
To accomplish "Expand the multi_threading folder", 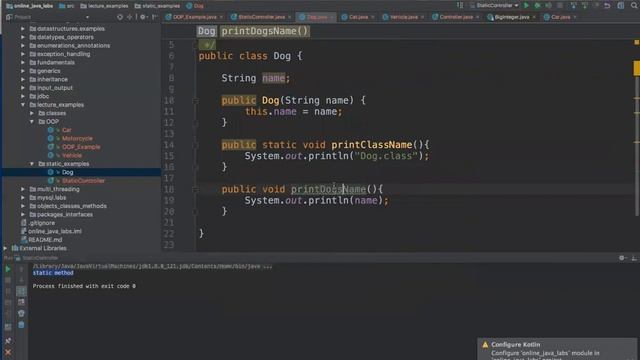I will pos(23,189).
